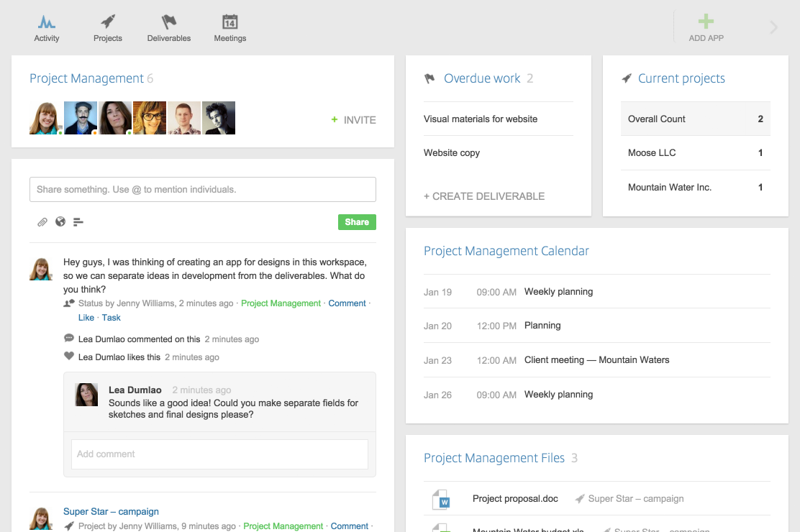Click the text-align question icon below share box
Image resolution: width=800 pixels, height=532 pixels.
[78, 222]
